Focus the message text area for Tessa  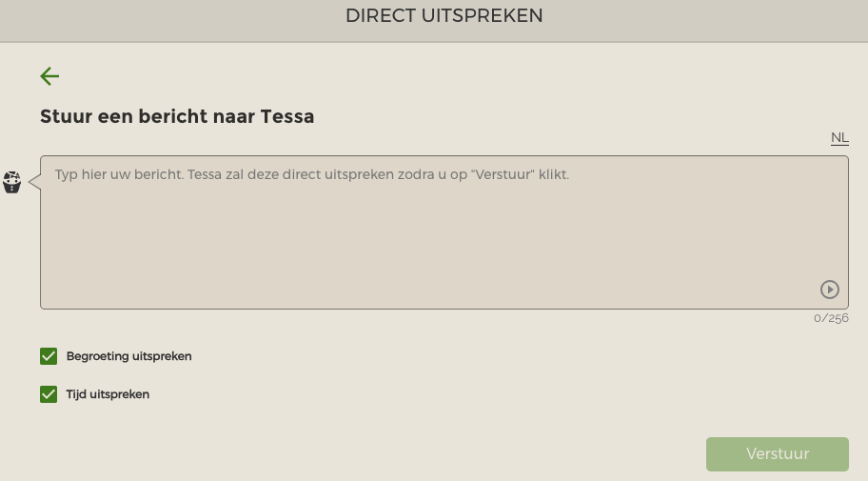coord(444,232)
